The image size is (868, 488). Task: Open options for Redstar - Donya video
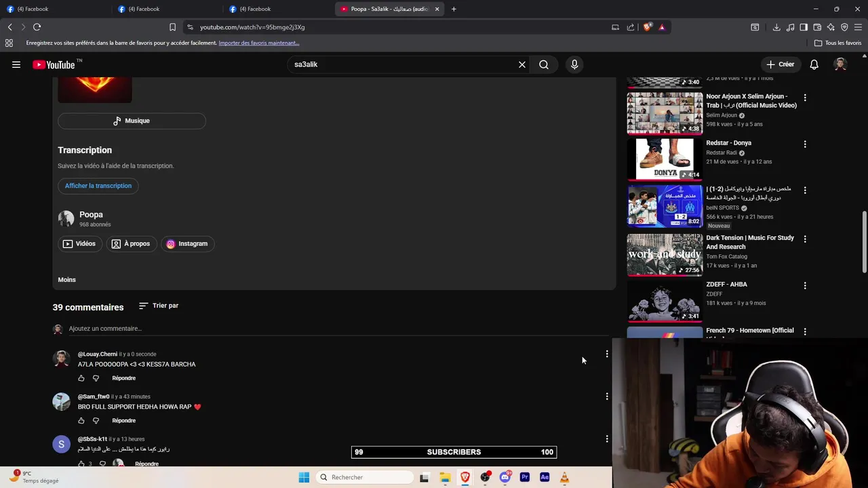click(x=805, y=144)
